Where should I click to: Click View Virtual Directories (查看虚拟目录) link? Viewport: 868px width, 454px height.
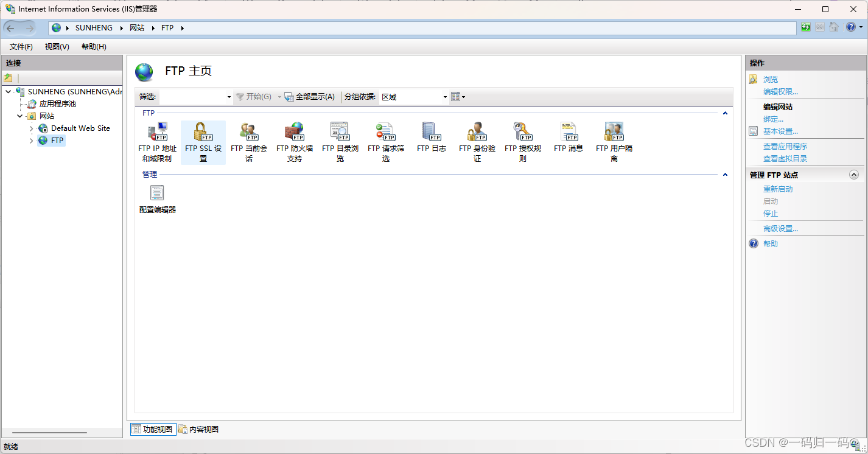pyautogui.click(x=785, y=159)
